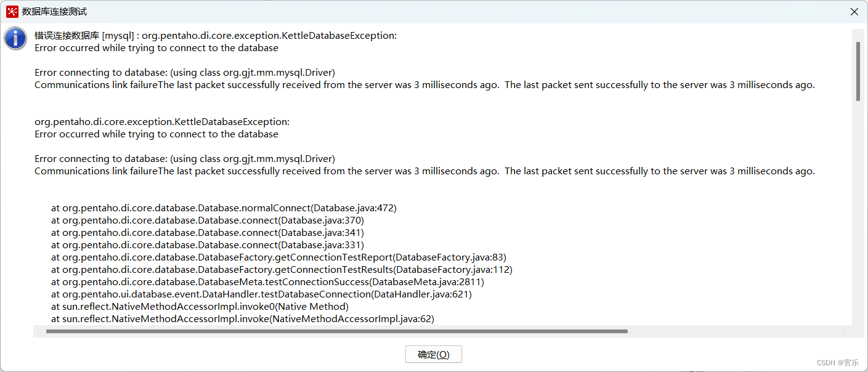Click the blue information icon
The height and width of the screenshot is (372, 868).
[x=15, y=38]
